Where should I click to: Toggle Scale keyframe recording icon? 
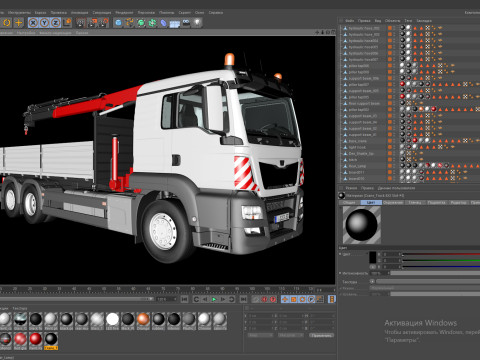[x=294, y=299]
